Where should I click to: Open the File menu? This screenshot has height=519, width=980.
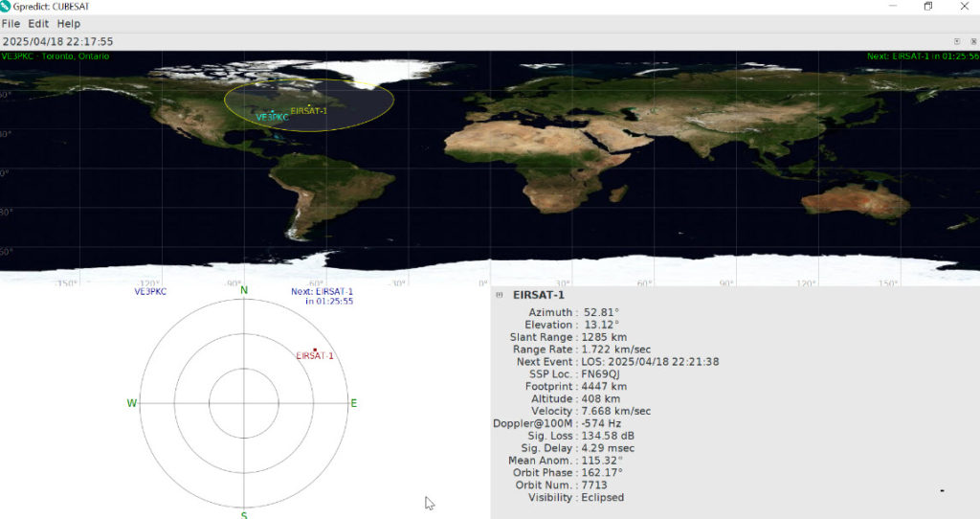[11, 23]
